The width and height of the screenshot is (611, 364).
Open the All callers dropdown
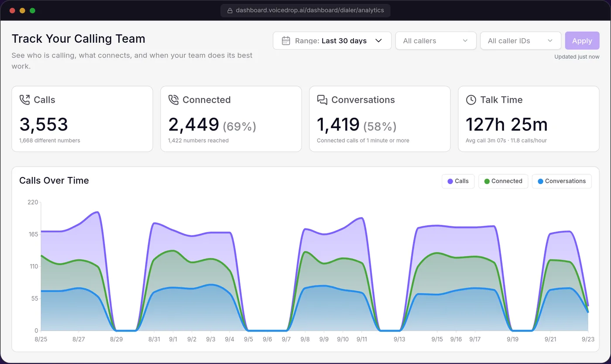436,41
